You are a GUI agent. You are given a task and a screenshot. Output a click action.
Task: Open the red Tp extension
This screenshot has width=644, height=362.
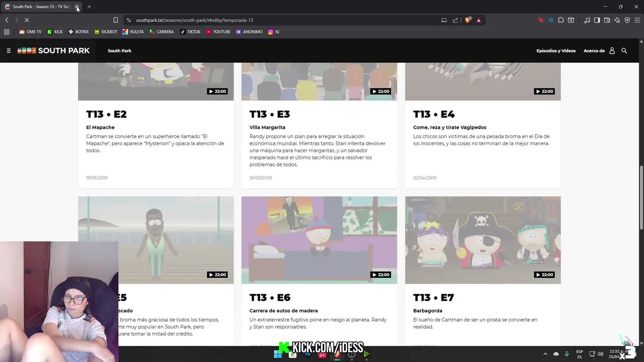[x=541, y=20]
